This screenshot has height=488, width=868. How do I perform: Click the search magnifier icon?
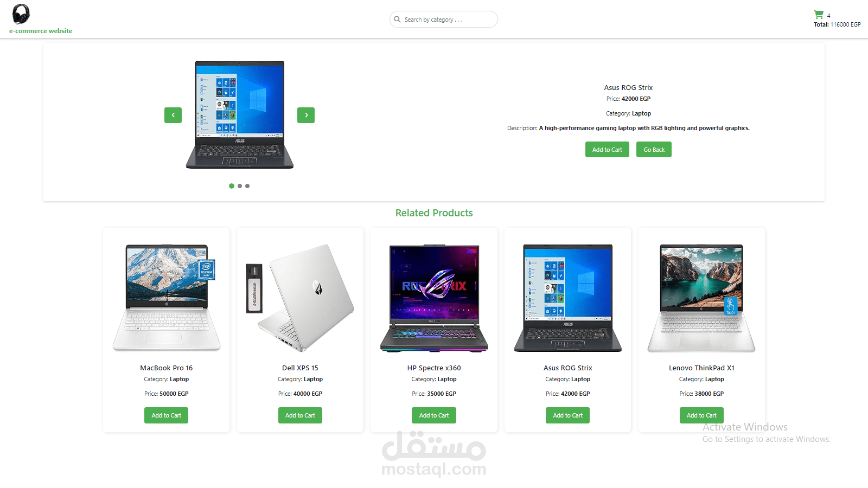[398, 20]
